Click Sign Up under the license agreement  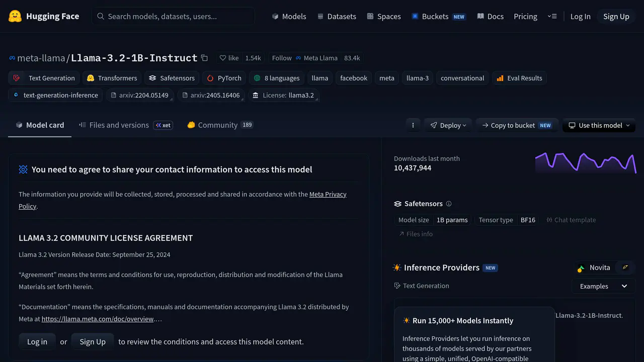(93, 342)
